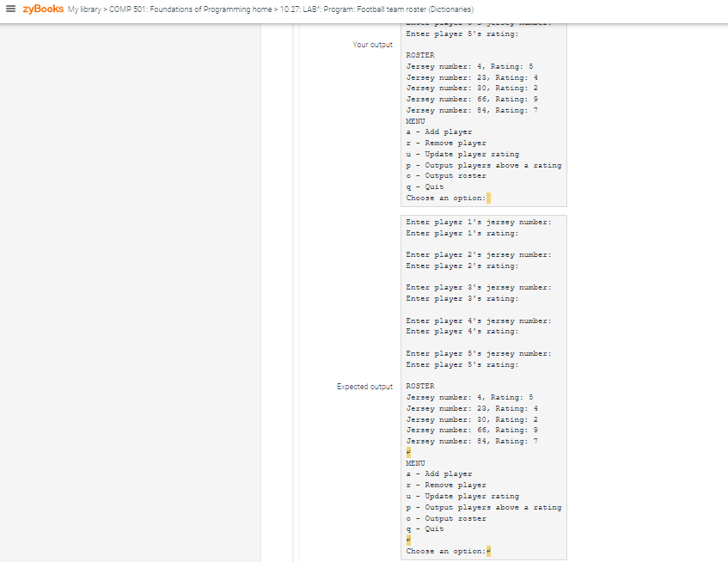Click the highlighted newline marker after 'q - Quit'

407,540
